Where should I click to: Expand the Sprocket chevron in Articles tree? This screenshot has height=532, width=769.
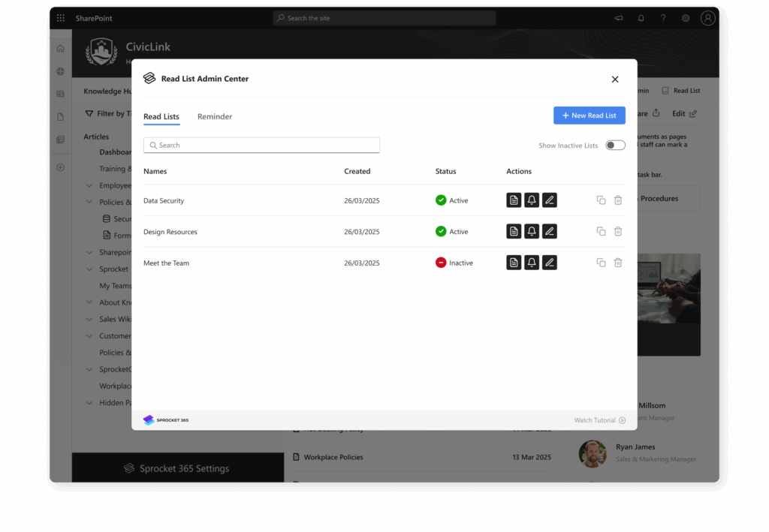pos(89,269)
